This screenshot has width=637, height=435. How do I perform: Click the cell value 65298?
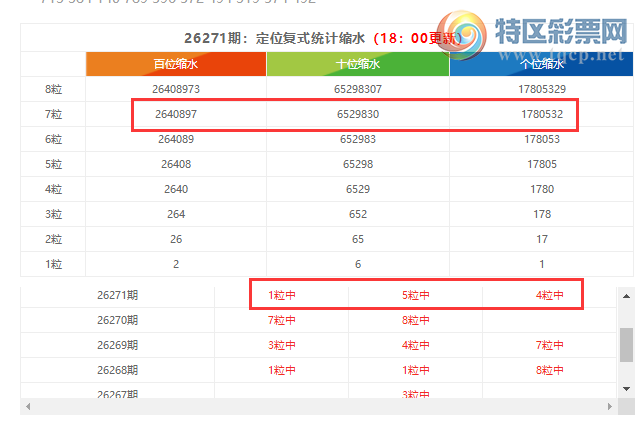click(x=358, y=164)
